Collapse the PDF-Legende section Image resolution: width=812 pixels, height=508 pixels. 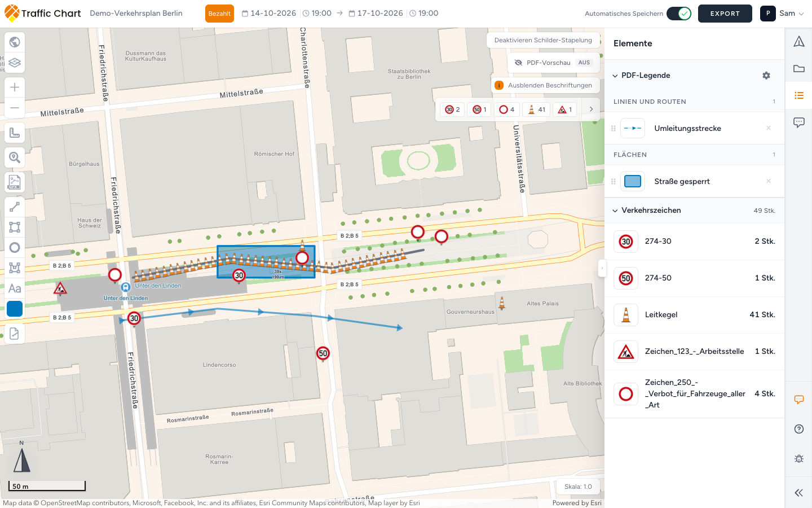(615, 76)
